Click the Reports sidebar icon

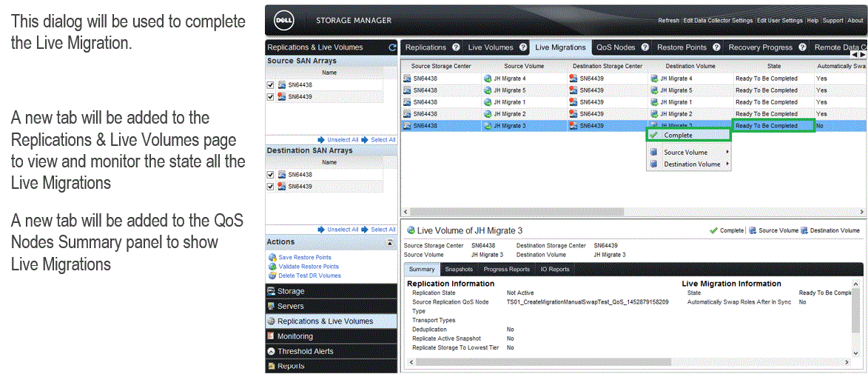pyautogui.click(x=272, y=366)
